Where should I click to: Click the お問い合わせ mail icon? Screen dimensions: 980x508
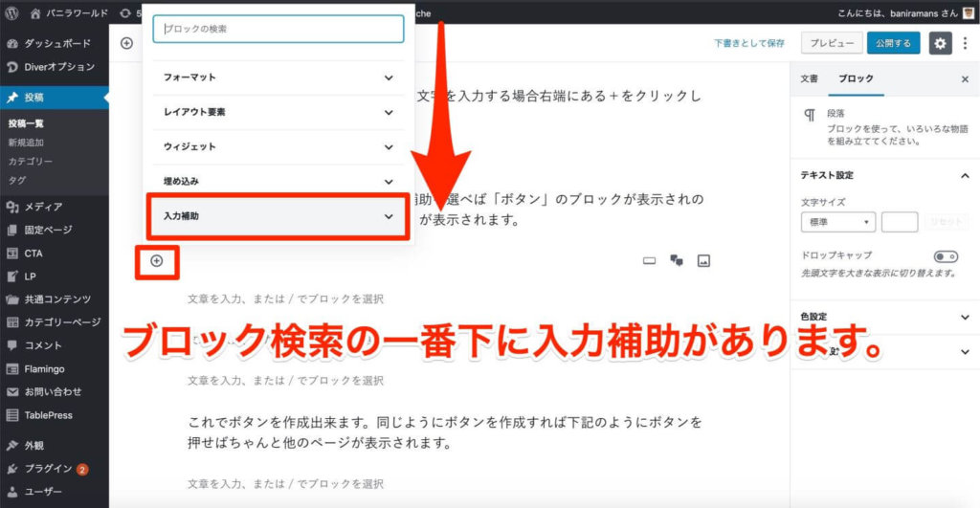[x=11, y=392]
